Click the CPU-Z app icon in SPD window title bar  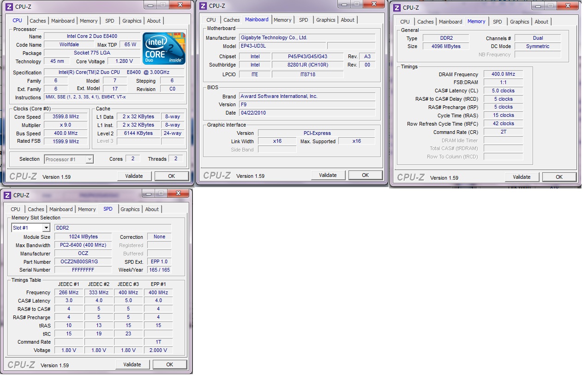coord(7,195)
